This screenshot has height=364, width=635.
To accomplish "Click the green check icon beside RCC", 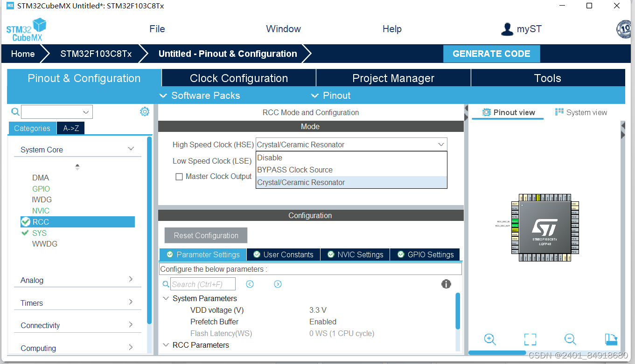I will click(26, 222).
